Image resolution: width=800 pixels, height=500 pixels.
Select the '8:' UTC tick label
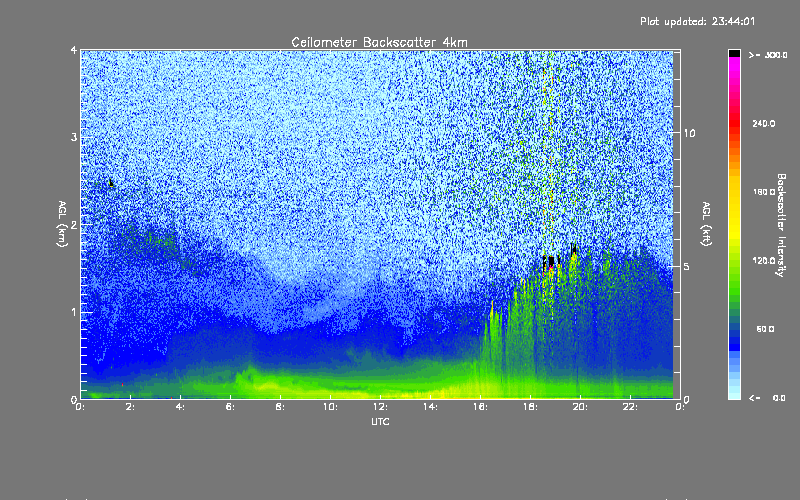coord(280,407)
